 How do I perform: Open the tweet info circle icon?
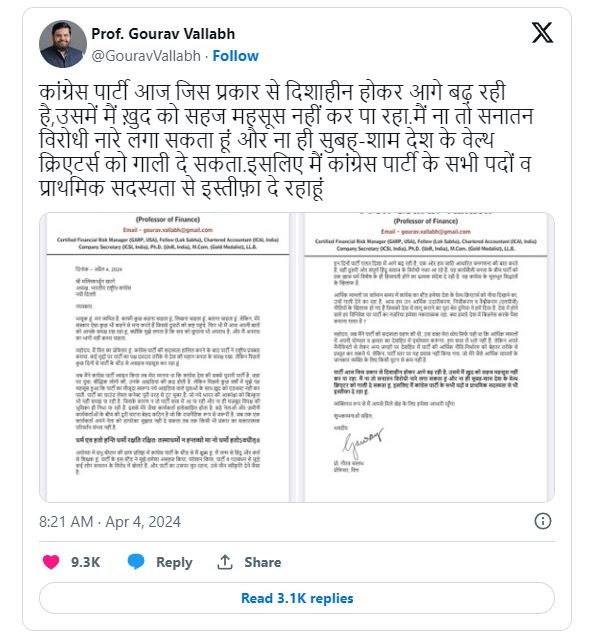pyautogui.click(x=542, y=521)
